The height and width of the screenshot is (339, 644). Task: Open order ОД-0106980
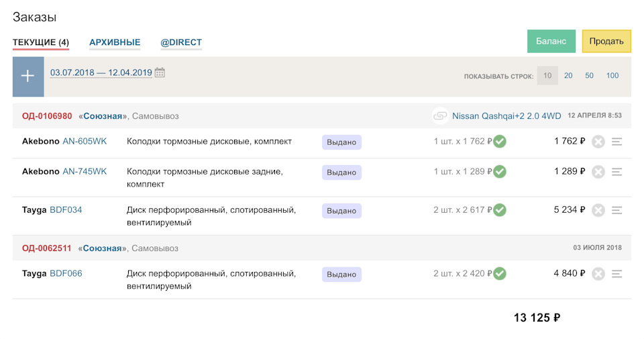pos(47,116)
